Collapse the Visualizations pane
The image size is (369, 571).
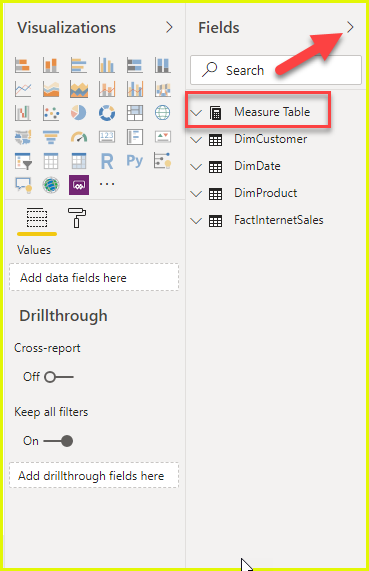coord(169,27)
